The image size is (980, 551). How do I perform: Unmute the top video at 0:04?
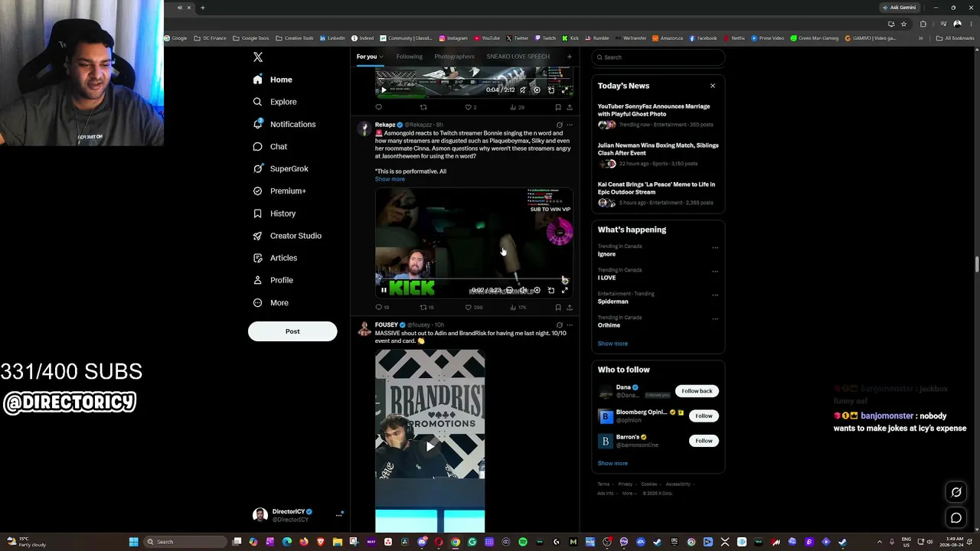coord(523,90)
